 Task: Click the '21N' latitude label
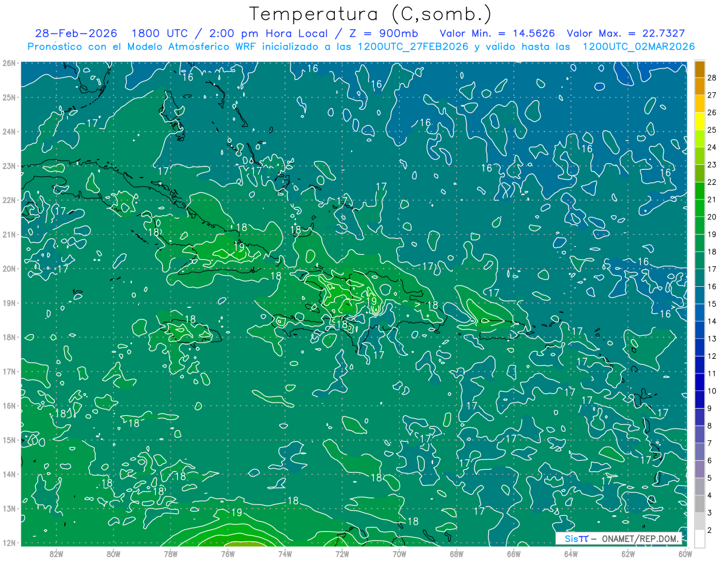coord(8,234)
